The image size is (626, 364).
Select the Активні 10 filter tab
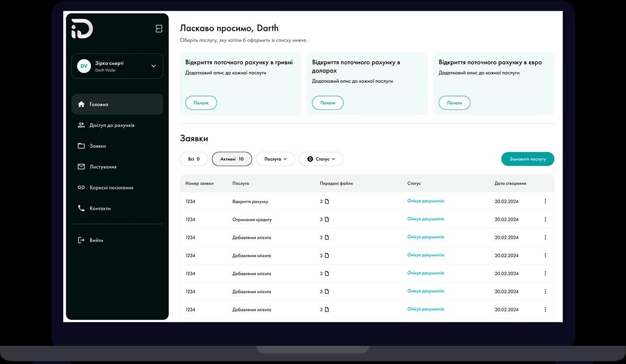(x=231, y=159)
